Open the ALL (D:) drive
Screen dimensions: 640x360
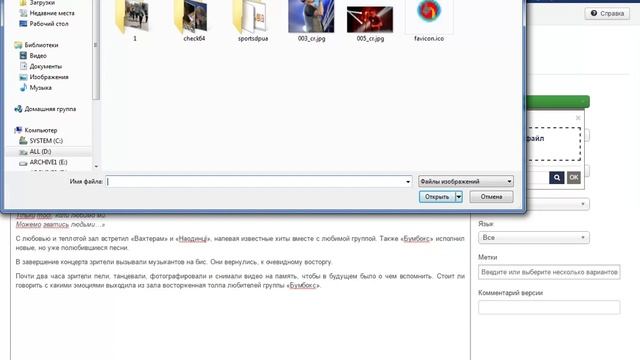click(x=40, y=151)
